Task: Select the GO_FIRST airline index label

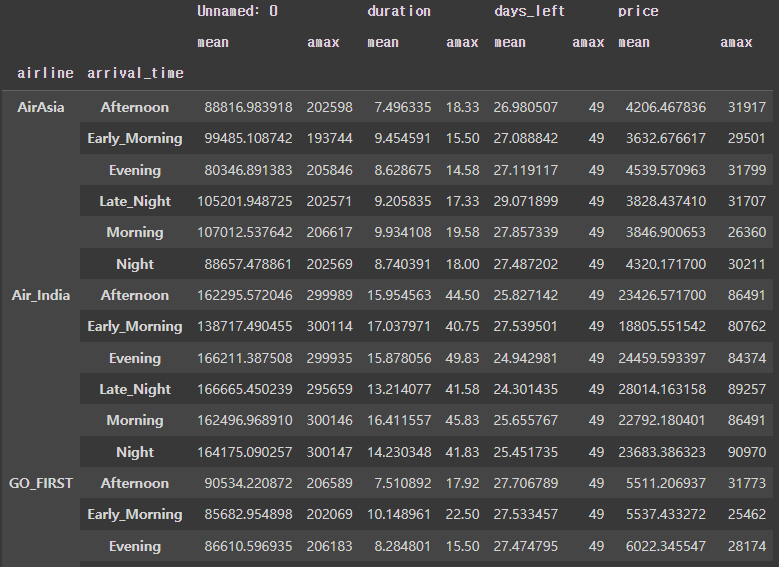Action: [41, 483]
